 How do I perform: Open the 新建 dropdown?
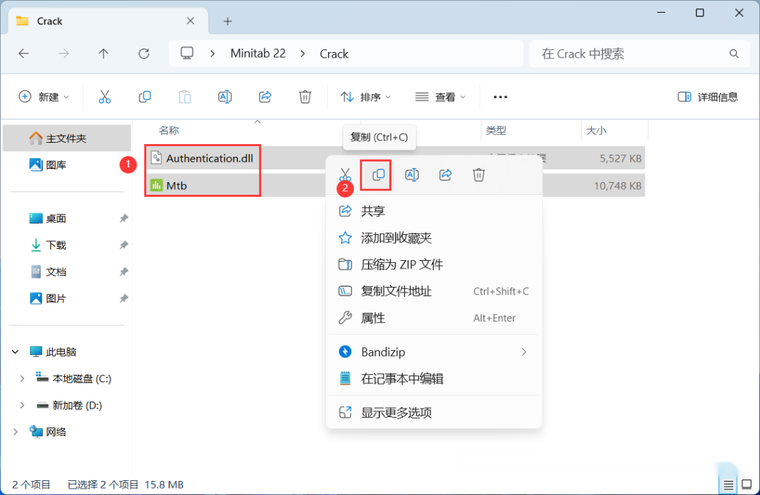click(x=44, y=97)
